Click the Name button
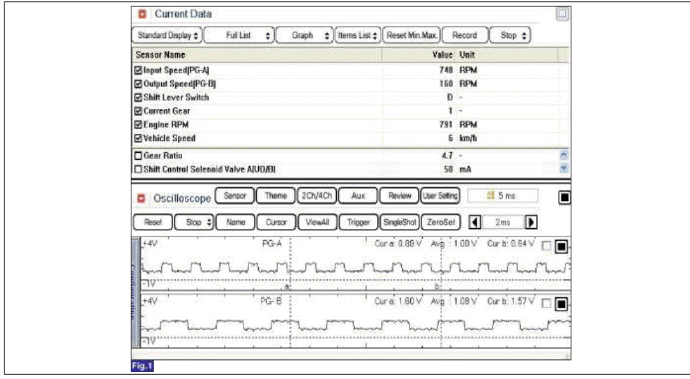Screen dimensions: 690x379 point(235,222)
